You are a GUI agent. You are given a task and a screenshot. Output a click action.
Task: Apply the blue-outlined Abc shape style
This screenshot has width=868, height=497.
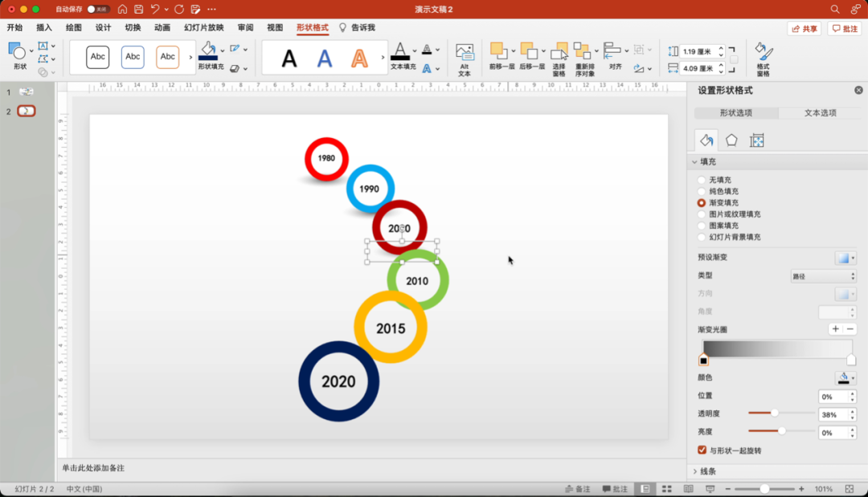pos(133,56)
